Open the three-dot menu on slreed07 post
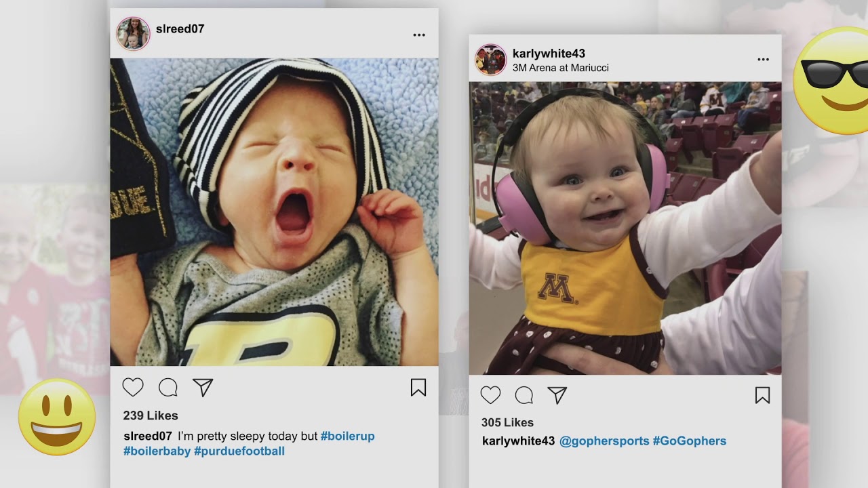 [x=419, y=35]
